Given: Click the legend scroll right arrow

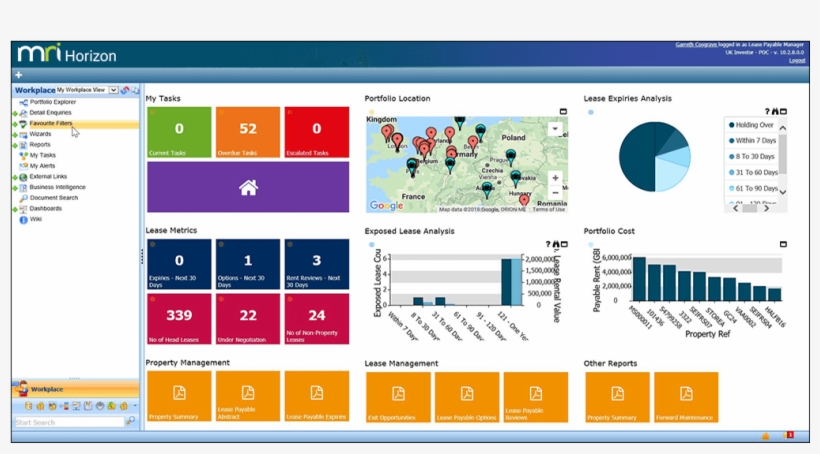Looking at the screenshot, I should pos(767,208).
